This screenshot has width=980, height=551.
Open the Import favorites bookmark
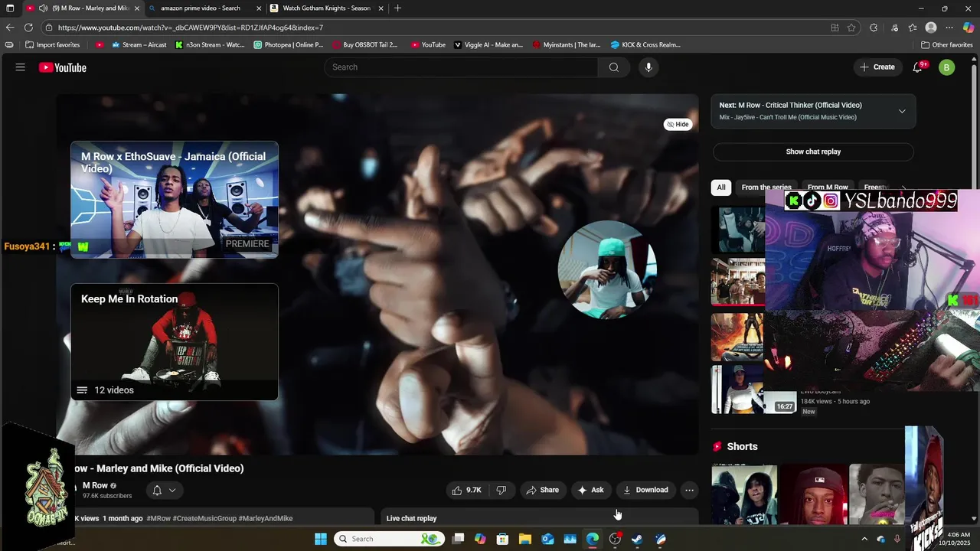click(x=52, y=45)
